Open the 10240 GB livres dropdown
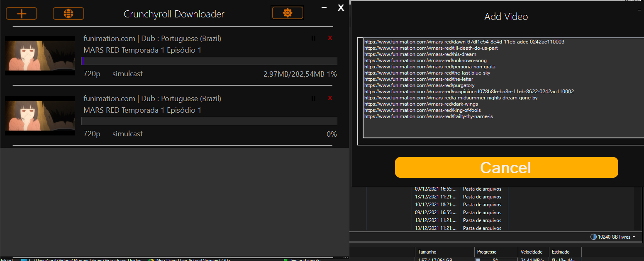644x261 pixels. [612, 237]
